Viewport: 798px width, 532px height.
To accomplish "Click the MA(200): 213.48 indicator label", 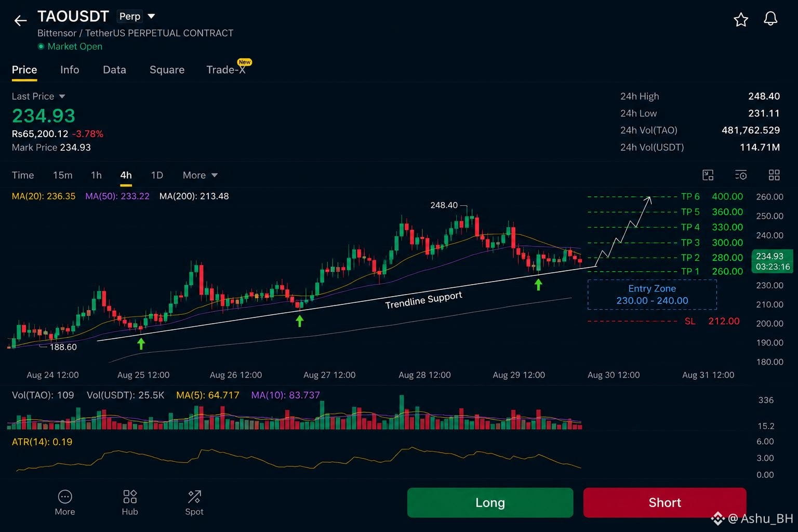I will (194, 196).
